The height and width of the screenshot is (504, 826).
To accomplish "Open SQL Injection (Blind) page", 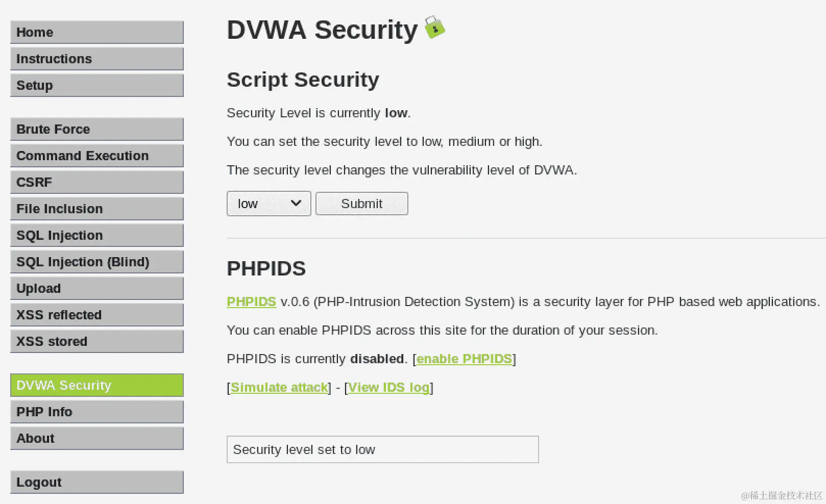I will tap(97, 262).
